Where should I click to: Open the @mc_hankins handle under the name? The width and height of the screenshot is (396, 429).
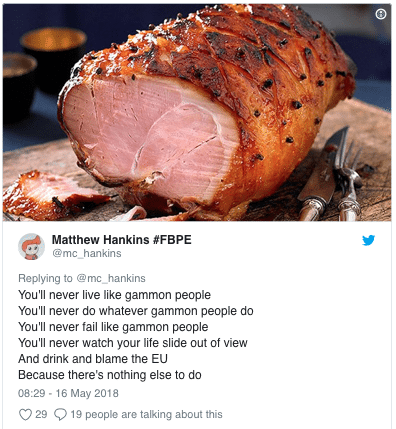[87, 254]
